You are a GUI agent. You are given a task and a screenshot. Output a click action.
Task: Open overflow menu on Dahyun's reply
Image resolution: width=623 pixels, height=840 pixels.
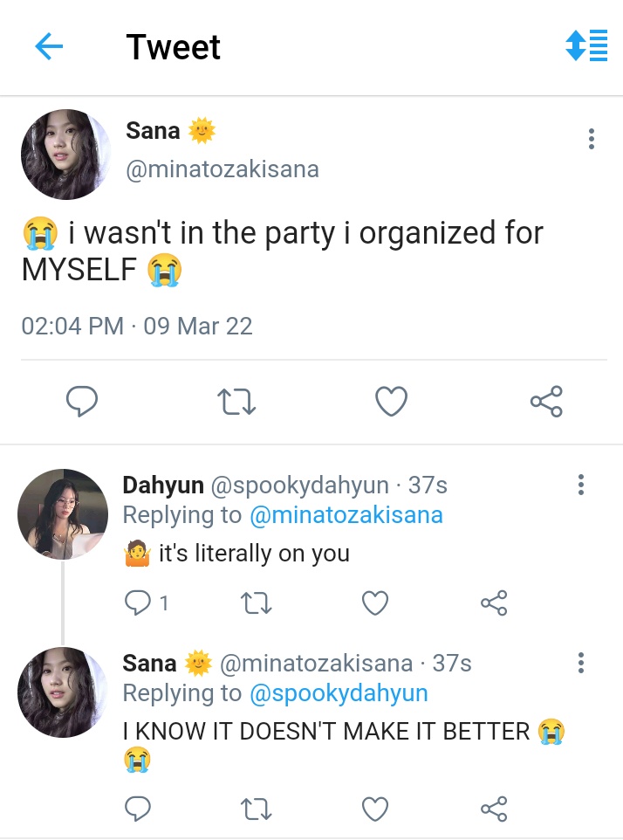581,485
